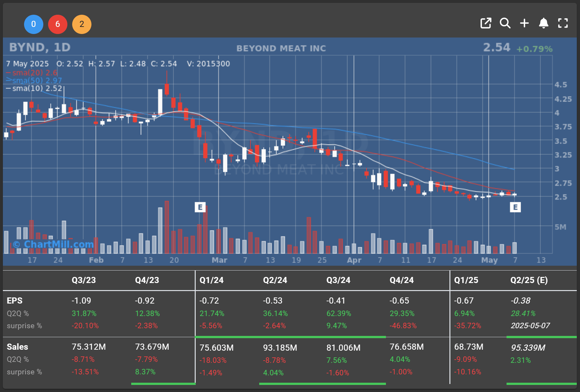Click the Q2/24 column header

click(275, 280)
